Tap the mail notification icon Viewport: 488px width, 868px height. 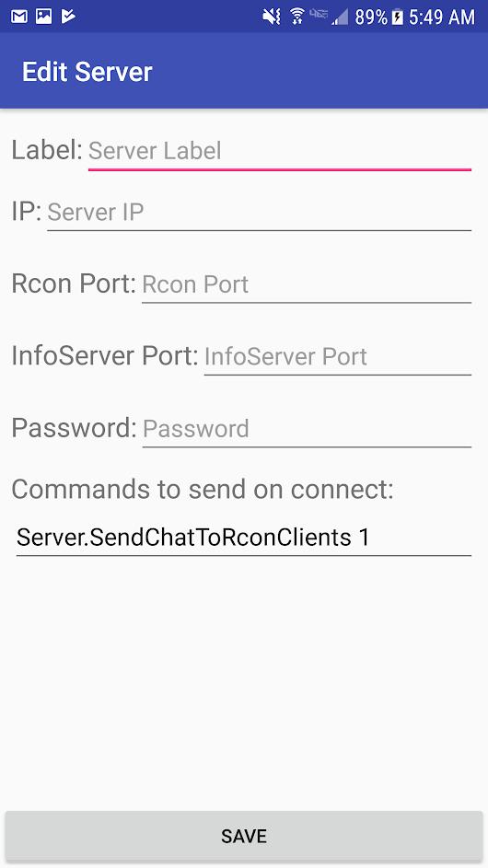[x=19, y=17]
